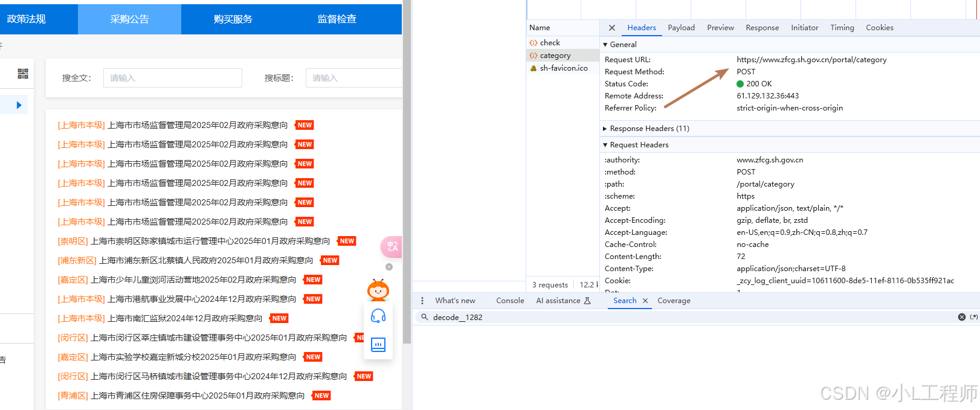
Task: Open the Response tab
Action: pyautogui.click(x=762, y=28)
